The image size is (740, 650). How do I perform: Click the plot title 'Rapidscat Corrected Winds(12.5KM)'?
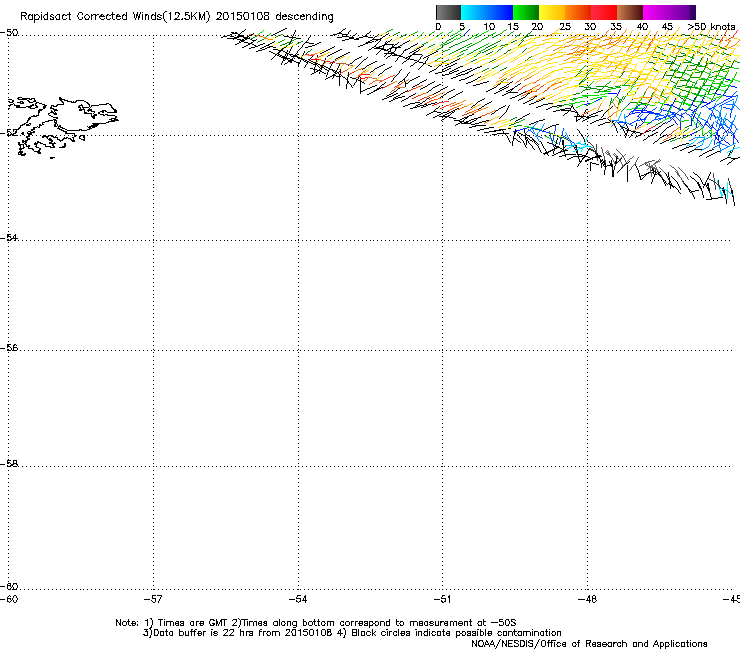pos(115,17)
